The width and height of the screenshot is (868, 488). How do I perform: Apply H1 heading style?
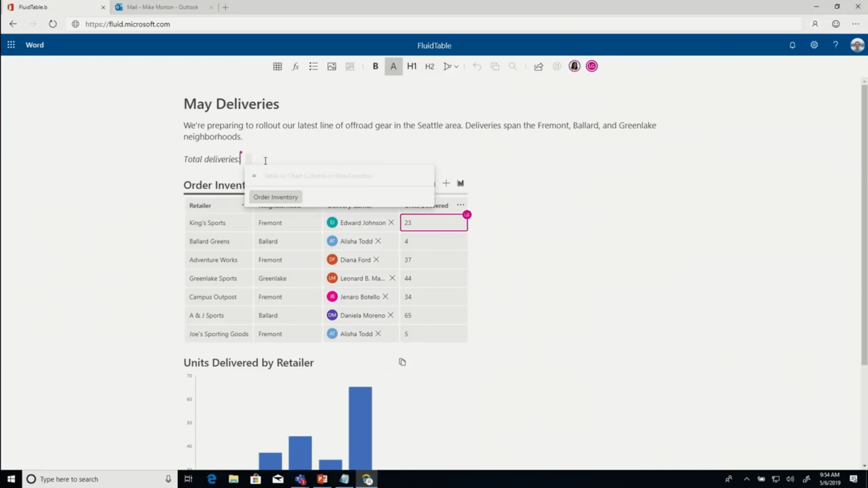(412, 66)
